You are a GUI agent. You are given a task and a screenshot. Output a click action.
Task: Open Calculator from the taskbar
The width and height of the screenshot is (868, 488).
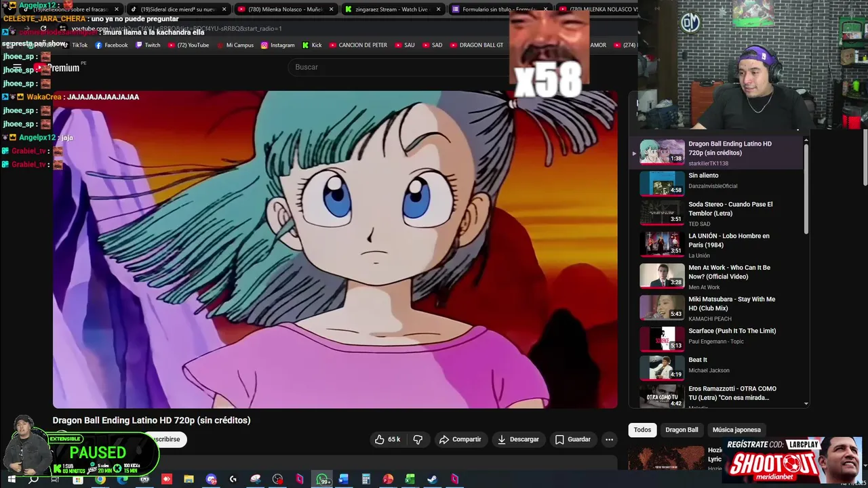tap(366, 479)
